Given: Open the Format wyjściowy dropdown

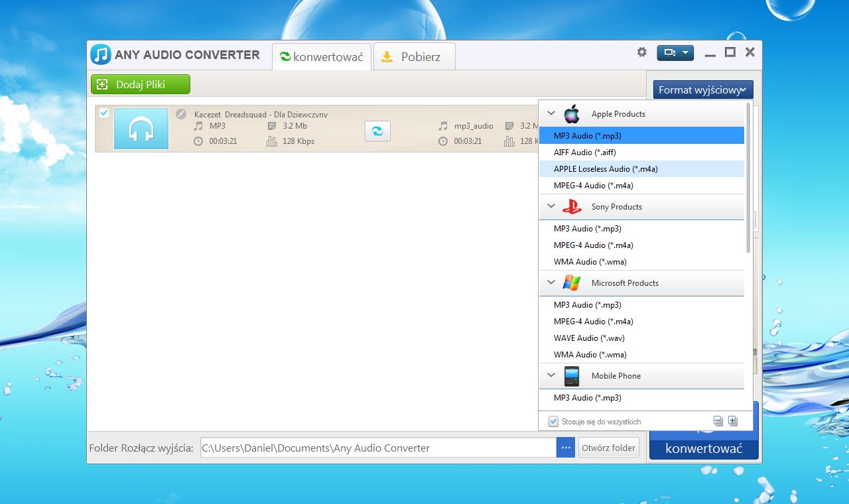Looking at the screenshot, I should (x=703, y=90).
